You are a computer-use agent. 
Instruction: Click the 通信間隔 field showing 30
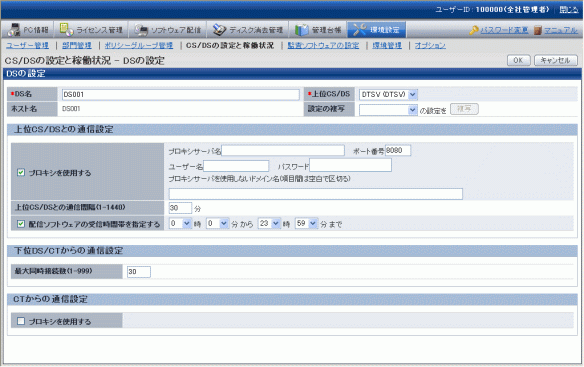click(180, 208)
